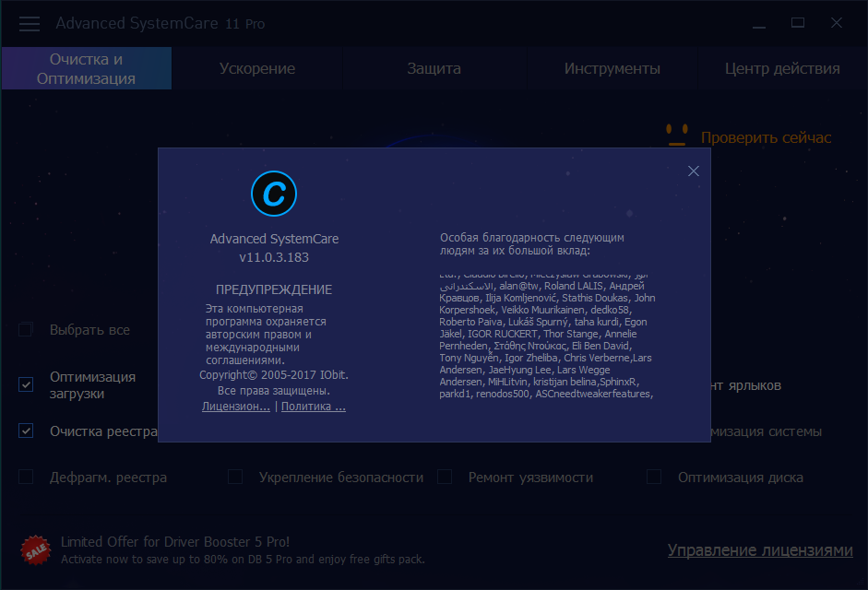Viewport: 868px width, 590px height.
Task: Click the 'Advanced SystemCare' name in dialog
Action: coord(274,239)
